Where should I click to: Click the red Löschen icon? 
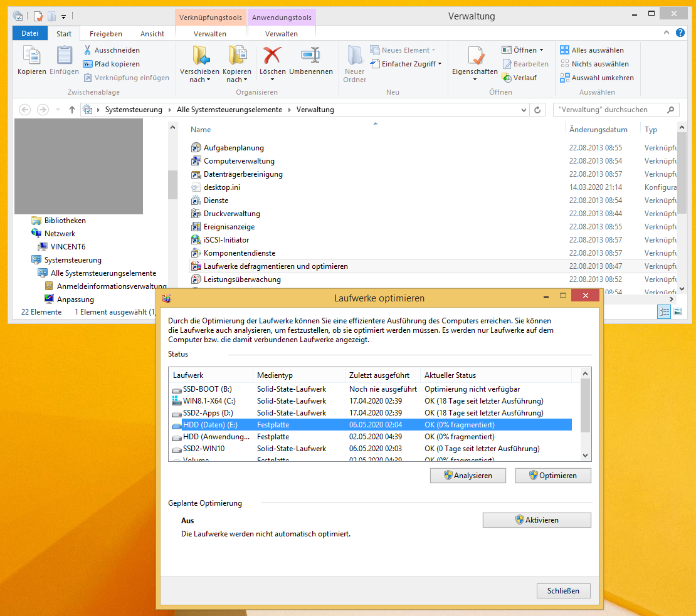272,55
